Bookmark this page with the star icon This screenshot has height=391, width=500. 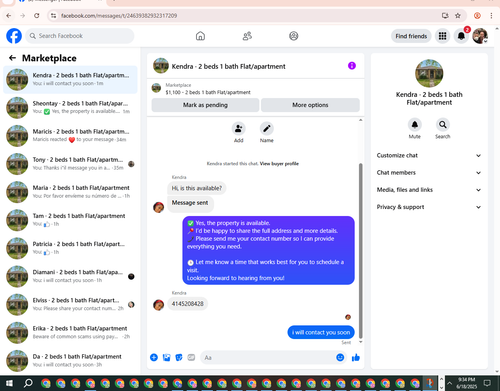point(458,16)
